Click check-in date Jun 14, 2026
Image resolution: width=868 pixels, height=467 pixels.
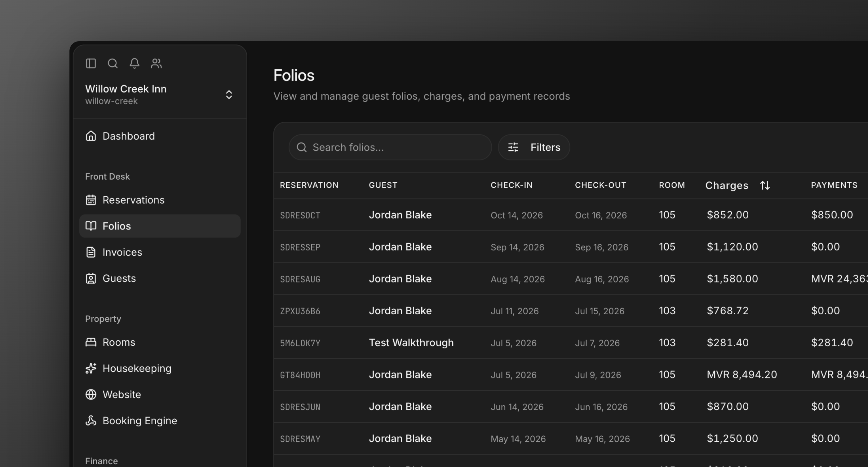click(x=517, y=407)
